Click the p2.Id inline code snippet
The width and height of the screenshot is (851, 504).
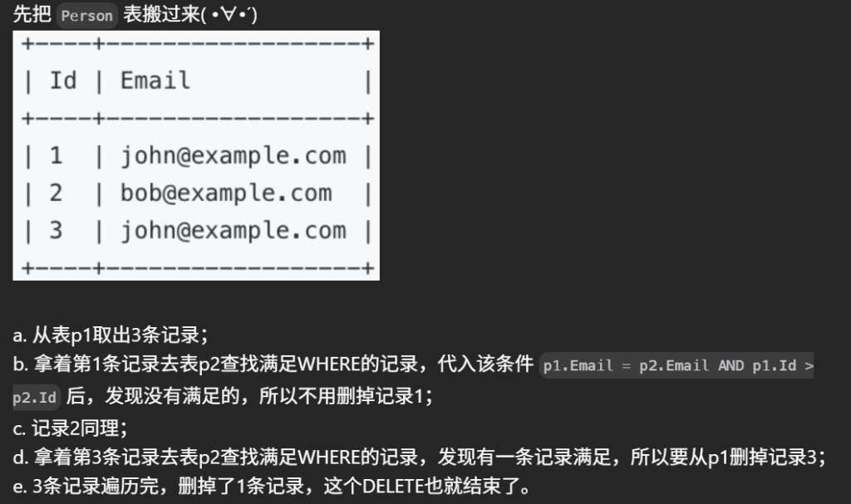click(35, 398)
